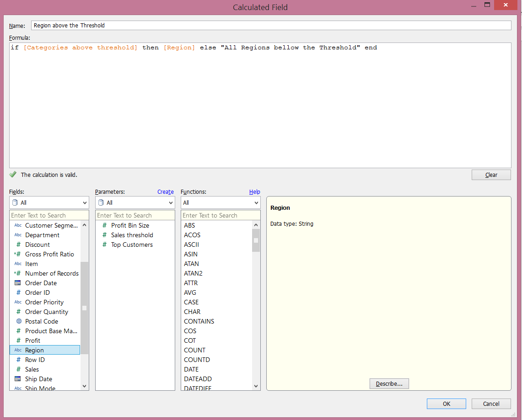
Task: Open the functions Help link
Action: tap(254, 192)
